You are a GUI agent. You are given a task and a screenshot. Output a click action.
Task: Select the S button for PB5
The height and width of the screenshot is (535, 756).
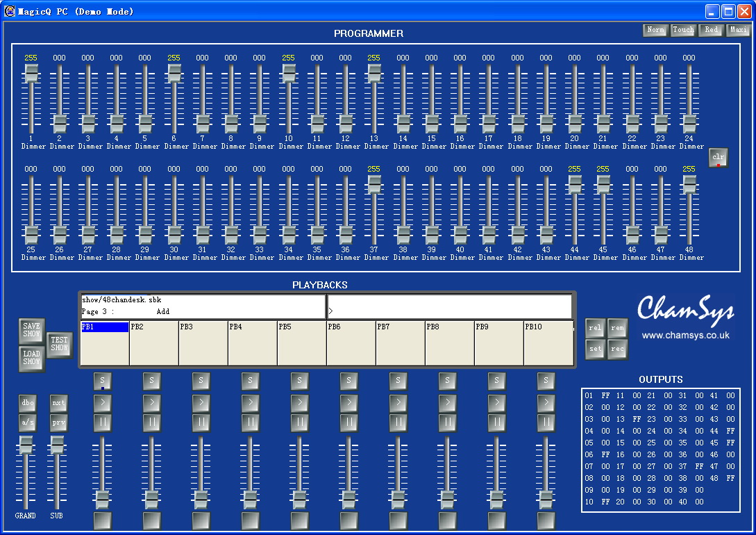coord(299,381)
